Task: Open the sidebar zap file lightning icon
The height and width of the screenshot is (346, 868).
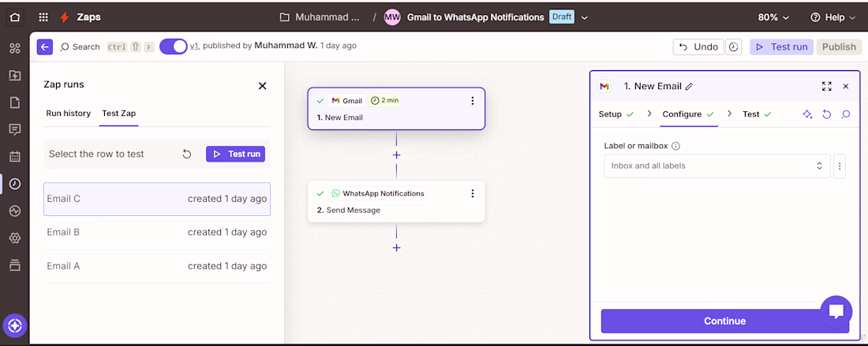Action: [x=15, y=75]
